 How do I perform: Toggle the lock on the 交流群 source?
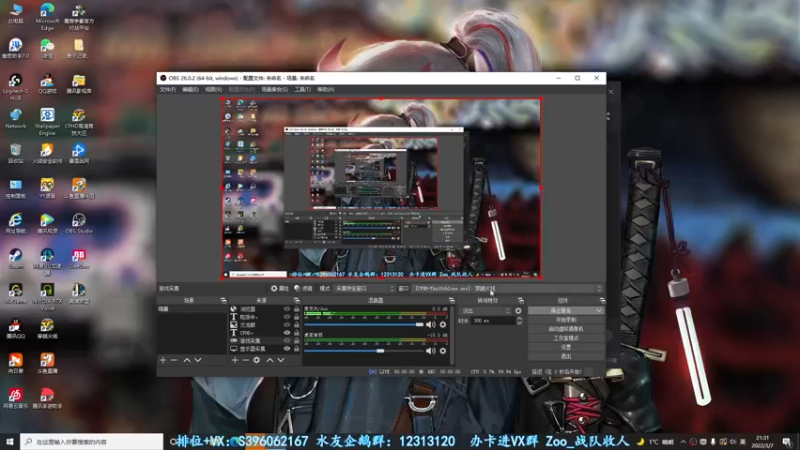pos(296,325)
